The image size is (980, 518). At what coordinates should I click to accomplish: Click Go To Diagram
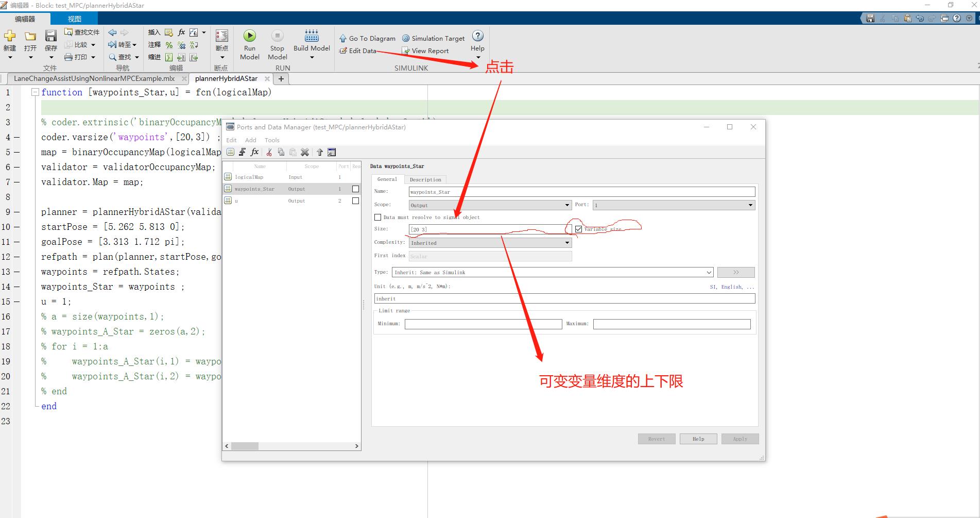pyautogui.click(x=367, y=38)
